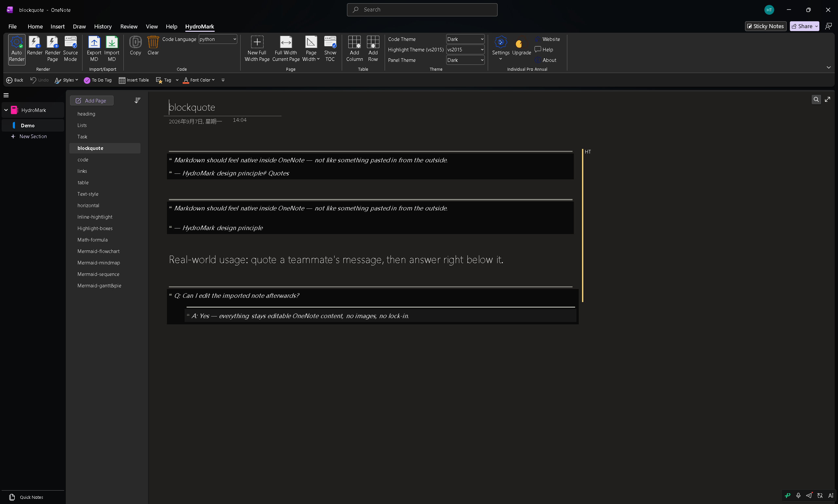The height and width of the screenshot is (504, 838).
Task: Open the Page Width menu
Action: 311,49
